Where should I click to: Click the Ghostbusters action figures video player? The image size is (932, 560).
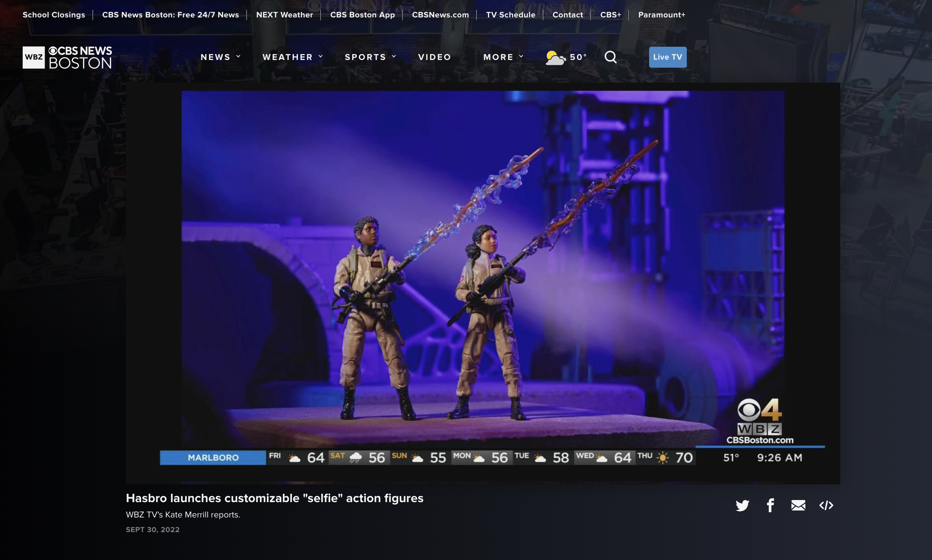(x=483, y=283)
